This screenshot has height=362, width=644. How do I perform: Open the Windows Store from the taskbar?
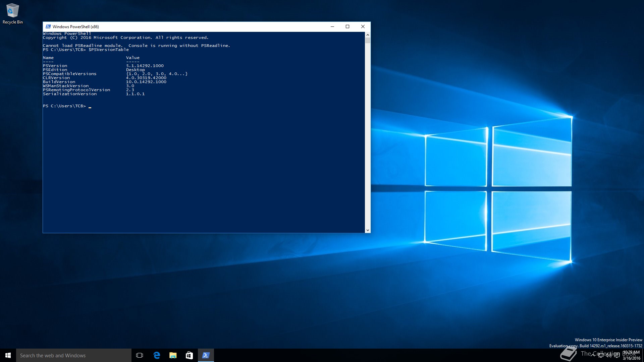(x=189, y=355)
